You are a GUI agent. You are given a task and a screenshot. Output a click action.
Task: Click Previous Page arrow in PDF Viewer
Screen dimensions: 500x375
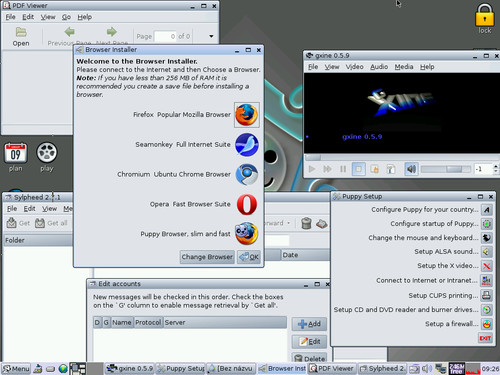click(x=70, y=32)
